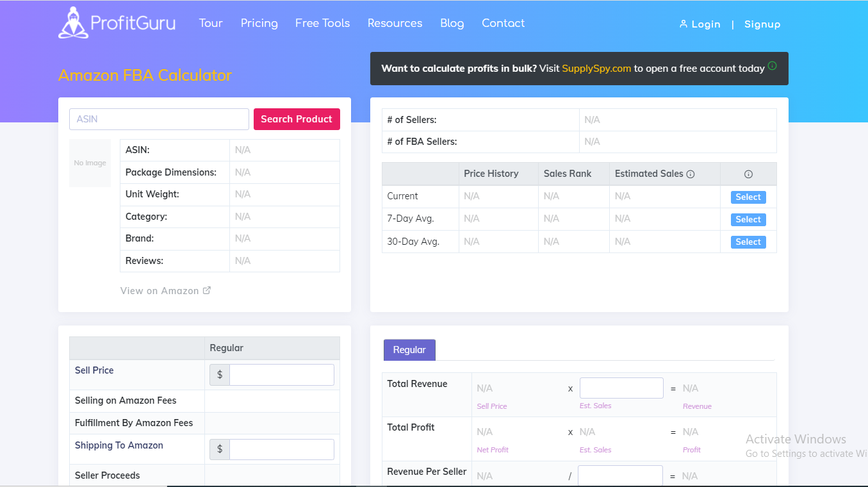Click the Unit Weight label
The image size is (868, 487).
pos(152,194)
